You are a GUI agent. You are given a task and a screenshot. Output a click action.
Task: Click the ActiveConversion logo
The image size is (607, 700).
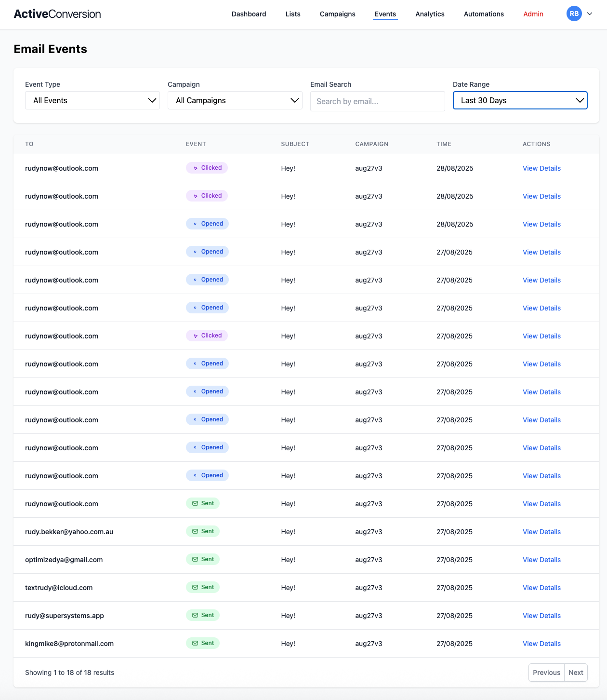(x=57, y=14)
